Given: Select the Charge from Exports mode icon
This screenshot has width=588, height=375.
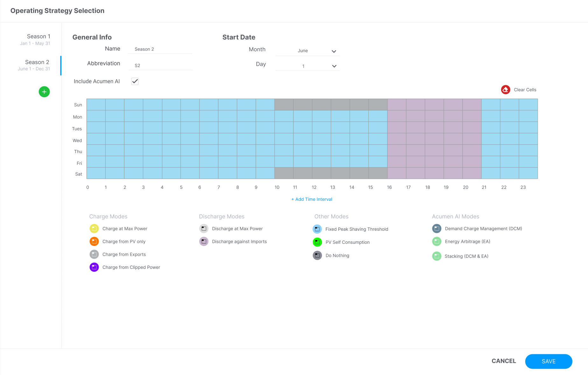Looking at the screenshot, I should click(94, 254).
